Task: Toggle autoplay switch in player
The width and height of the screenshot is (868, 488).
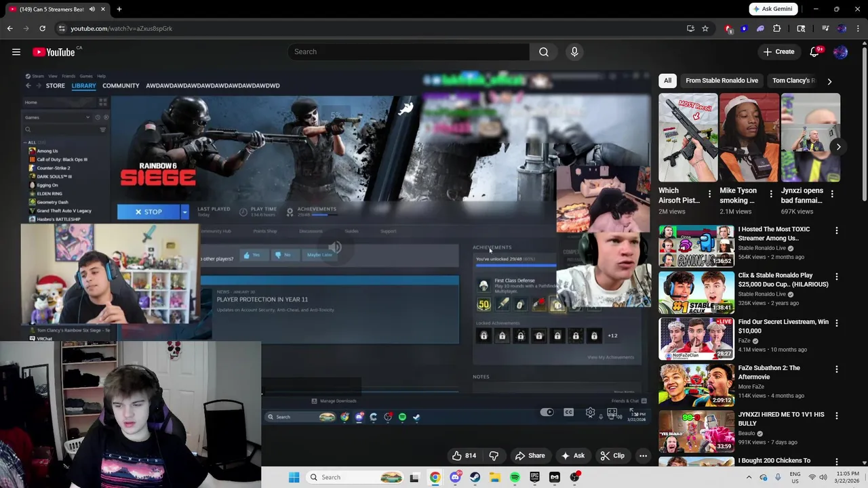Action: point(547,412)
